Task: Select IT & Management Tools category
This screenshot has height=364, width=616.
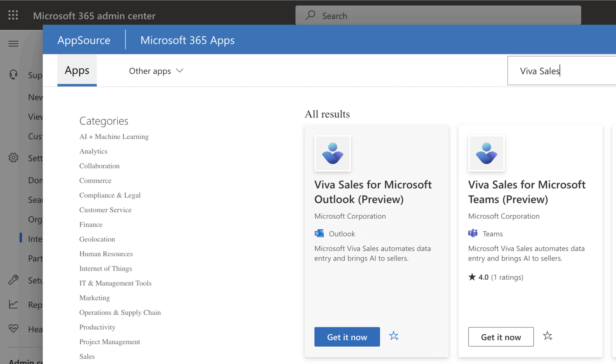Action: [115, 283]
